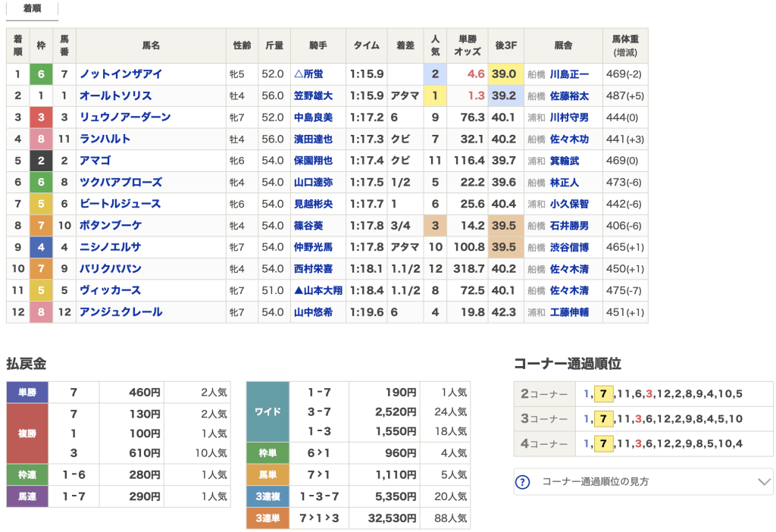Click the 5,350円 trio payout

[x=396, y=496]
